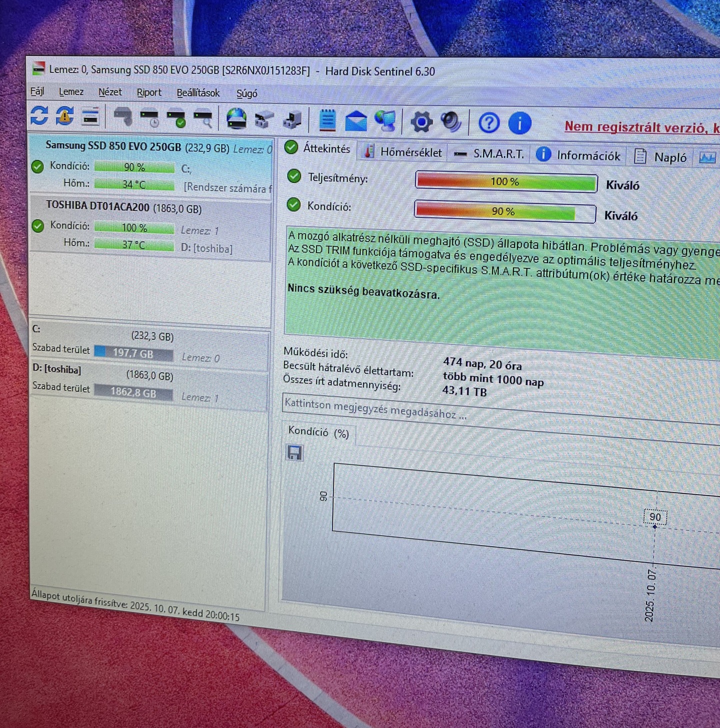
Task: Click the overview Kondíció 90 % bar beside Kiváló
Action: pyautogui.click(x=505, y=212)
